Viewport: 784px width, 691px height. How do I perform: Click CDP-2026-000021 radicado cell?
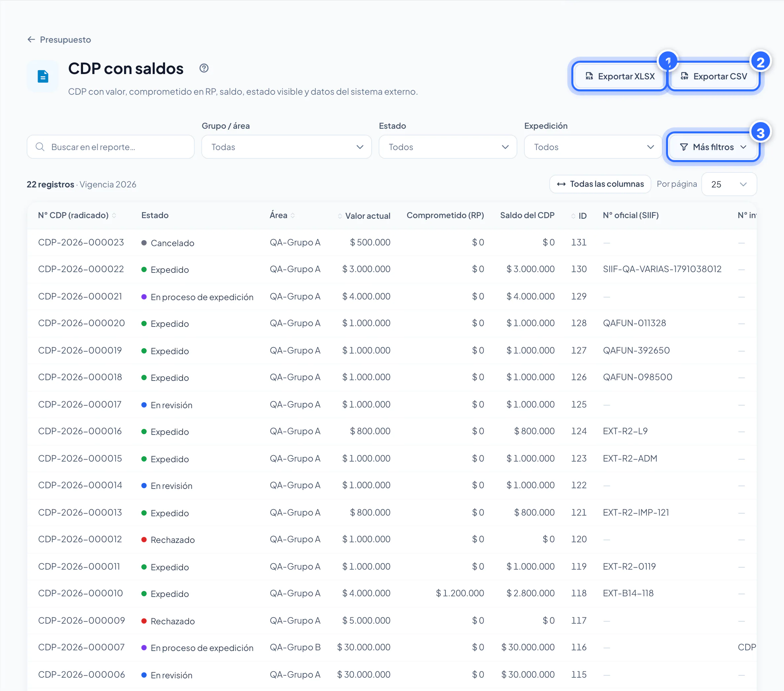[80, 296]
